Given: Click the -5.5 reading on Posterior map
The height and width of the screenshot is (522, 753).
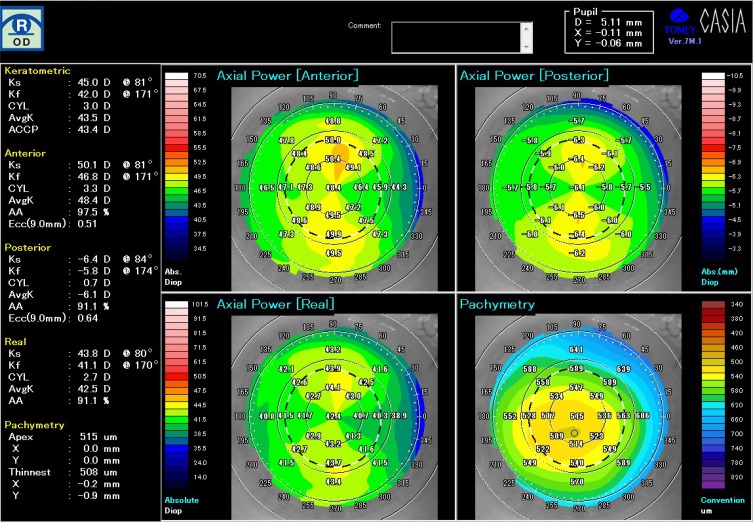Looking at the screenshot, I should pos(645,187).
